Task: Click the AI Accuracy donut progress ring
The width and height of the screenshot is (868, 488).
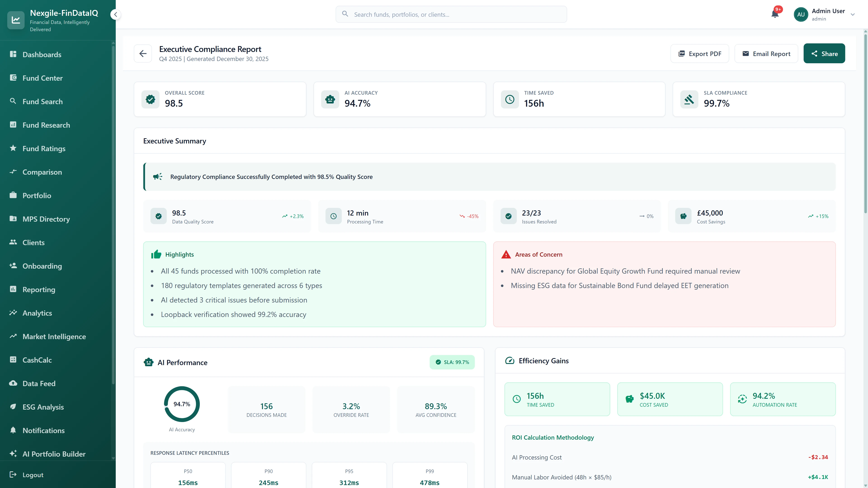Action: [182, 404]
